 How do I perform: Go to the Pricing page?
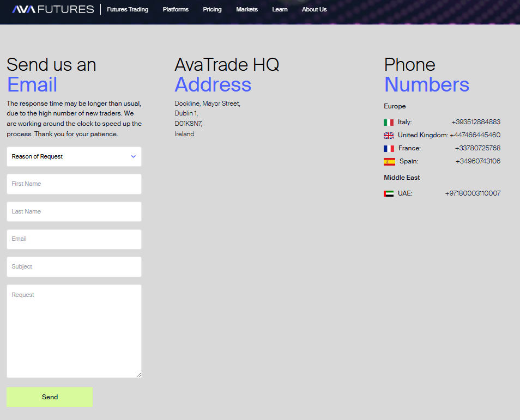click(212, 9)
